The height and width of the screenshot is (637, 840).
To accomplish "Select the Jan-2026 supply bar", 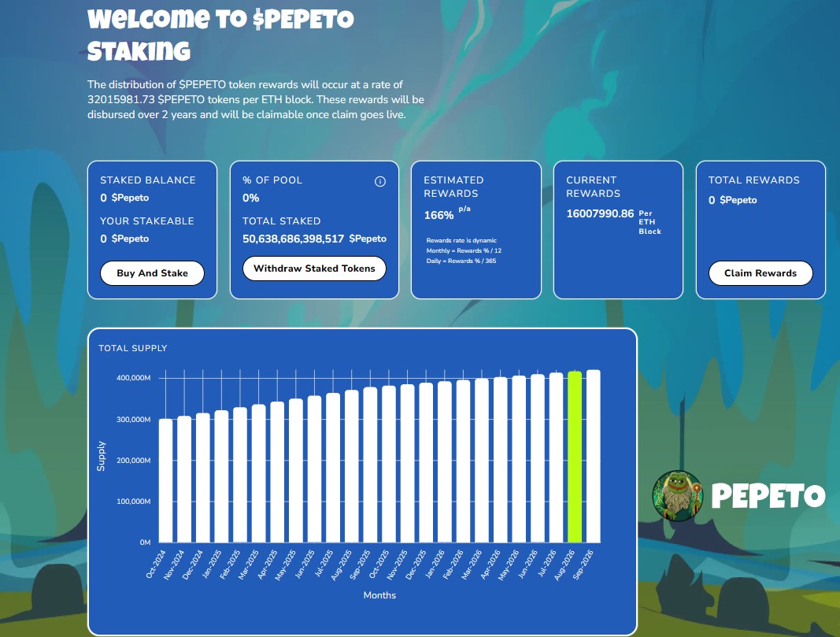I will 445,462.
